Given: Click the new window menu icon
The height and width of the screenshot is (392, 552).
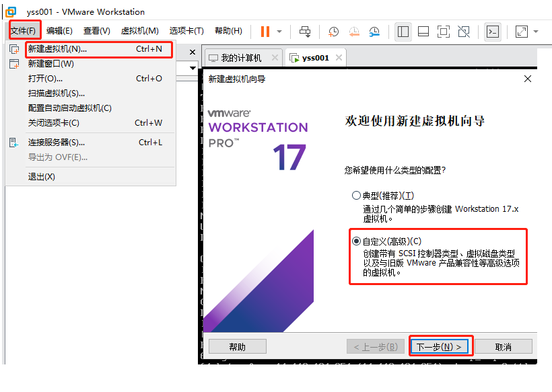Looking at the screenshot, I should tap(14, 64).
